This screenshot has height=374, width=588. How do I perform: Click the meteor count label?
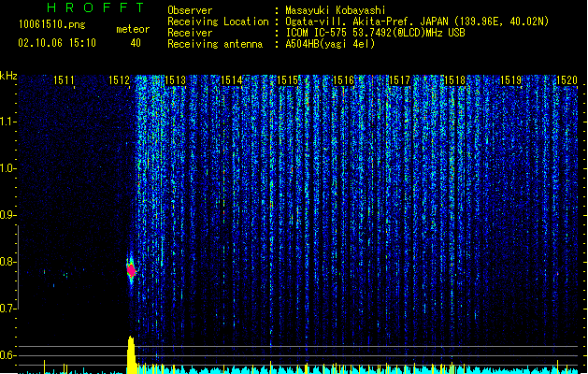[133, 29]
